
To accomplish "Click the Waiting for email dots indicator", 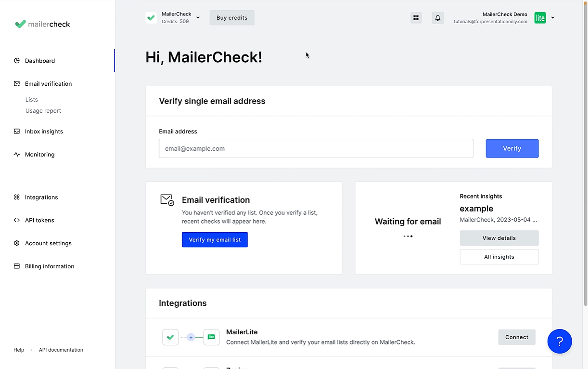I will point(408,237).
